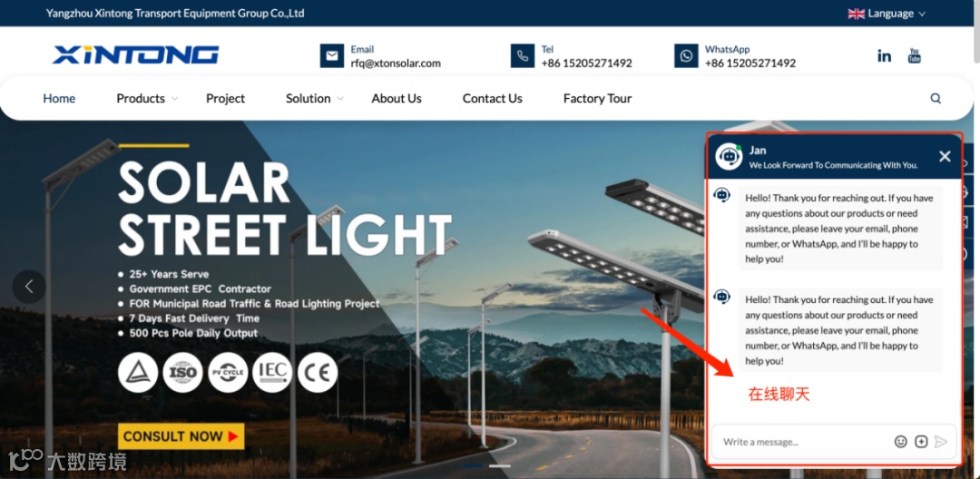Click the email envelope icon
Image resolution: width=980 pixels, height=479 pixels.
pos(332,55)
